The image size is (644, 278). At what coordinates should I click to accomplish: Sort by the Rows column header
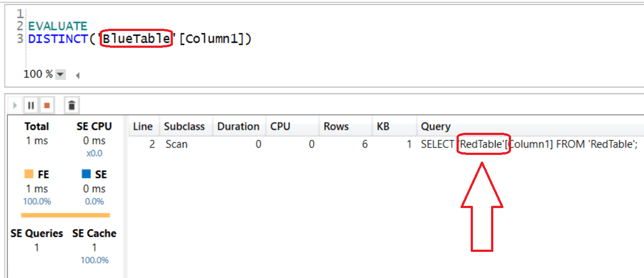click(x=337, y=126)
